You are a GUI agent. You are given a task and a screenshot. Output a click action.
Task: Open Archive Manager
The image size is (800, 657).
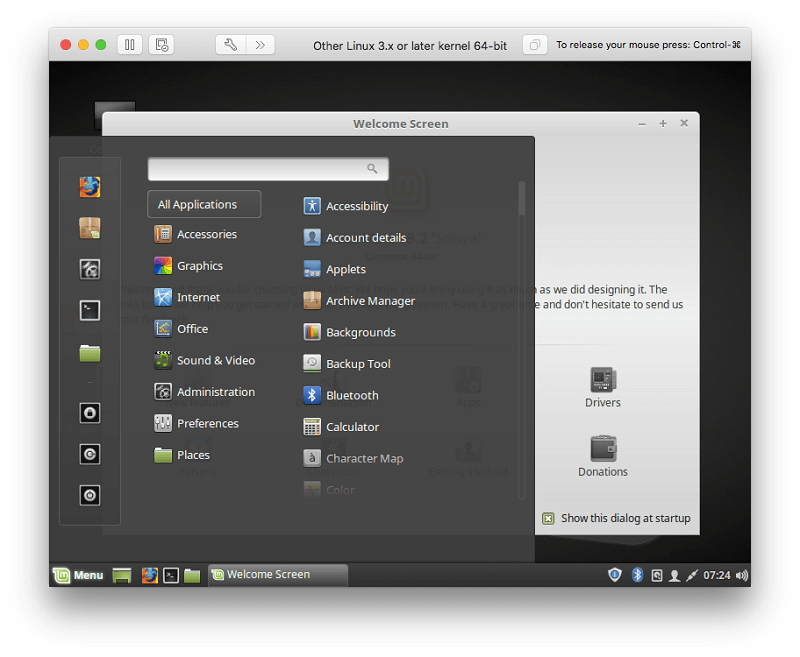(x=359, y=301)
